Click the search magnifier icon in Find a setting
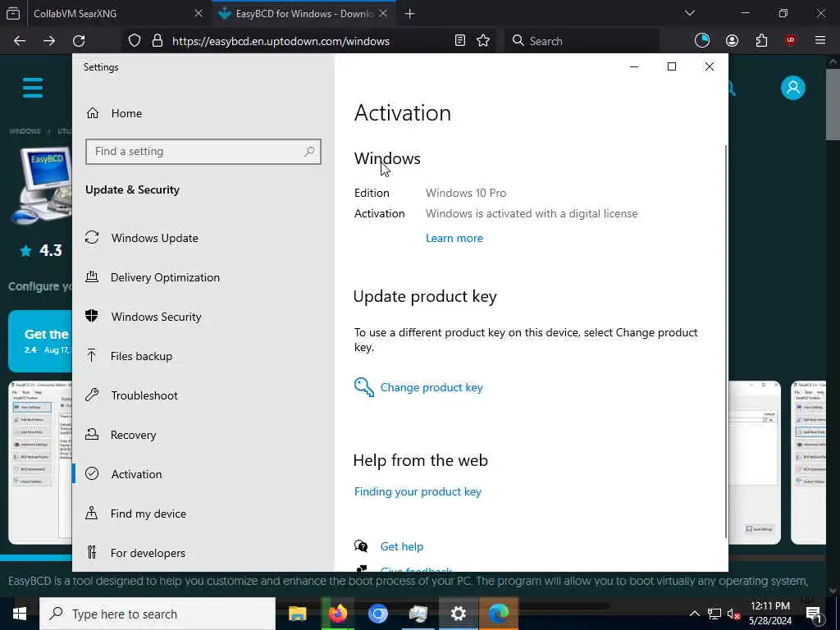840x630 pixels. 309,152
